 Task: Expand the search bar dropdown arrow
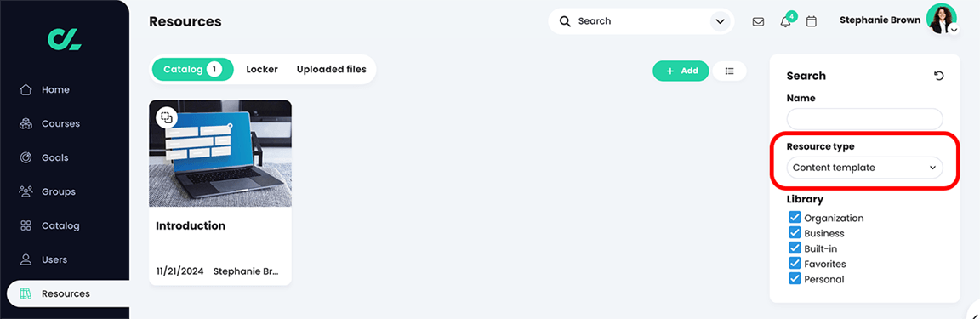coord(720,21)
